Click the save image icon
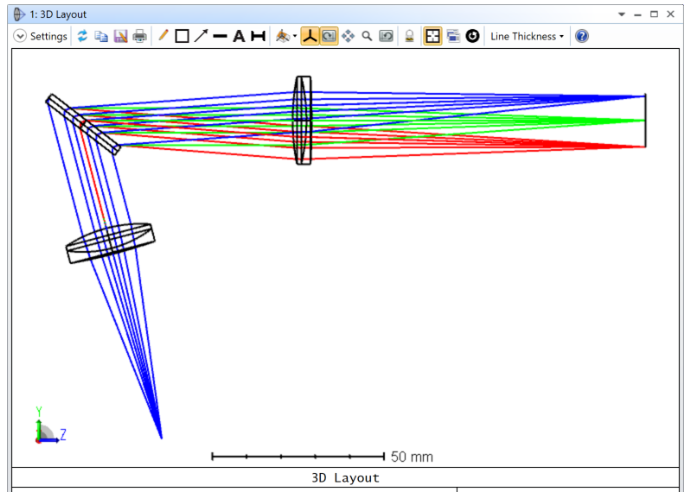 (120, 36)
